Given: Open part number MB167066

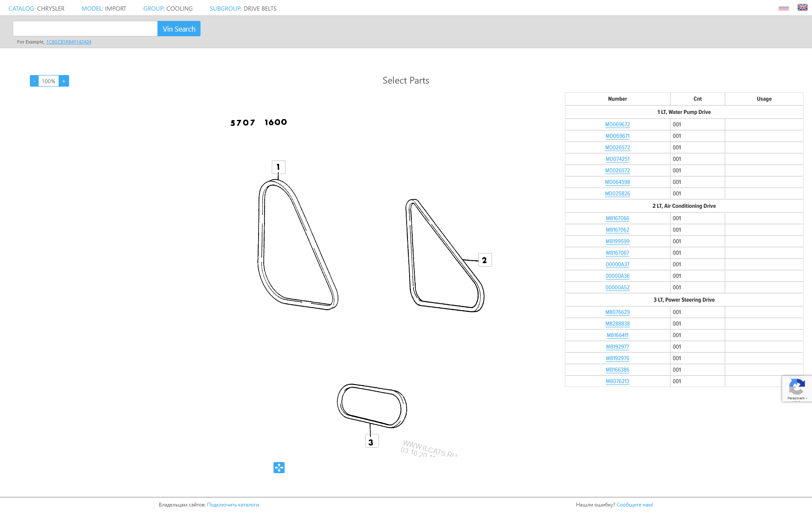Looking at the screenshot, I should (617, 218).
